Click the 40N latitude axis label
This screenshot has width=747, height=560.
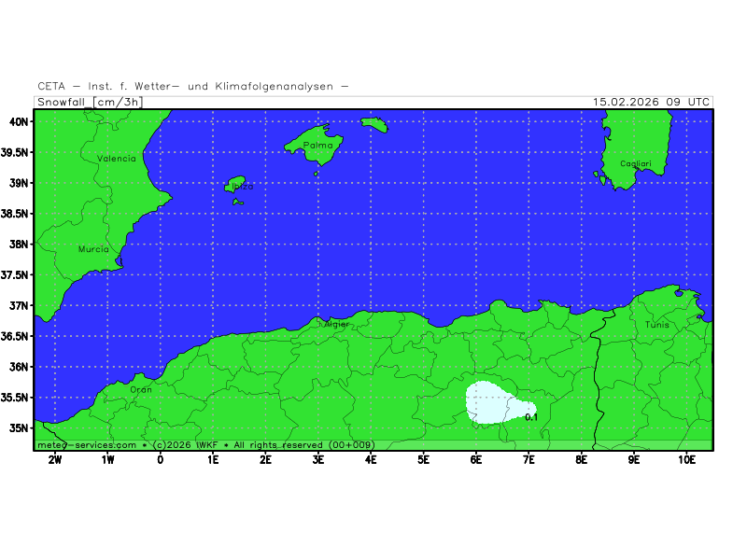point(20,121)
